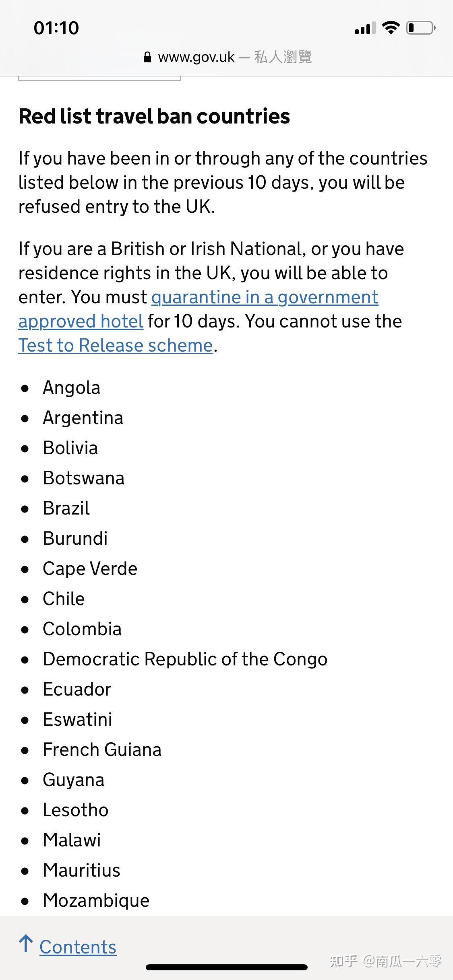The image size is (453, 980).
Task: Open the Contents link
Action: pyautogui.click(x=78, y=947)
